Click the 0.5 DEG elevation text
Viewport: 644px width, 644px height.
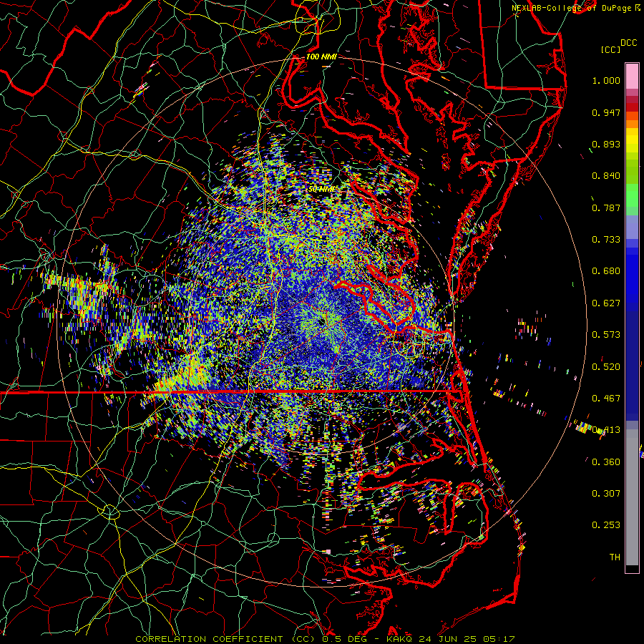coord(344,639)
